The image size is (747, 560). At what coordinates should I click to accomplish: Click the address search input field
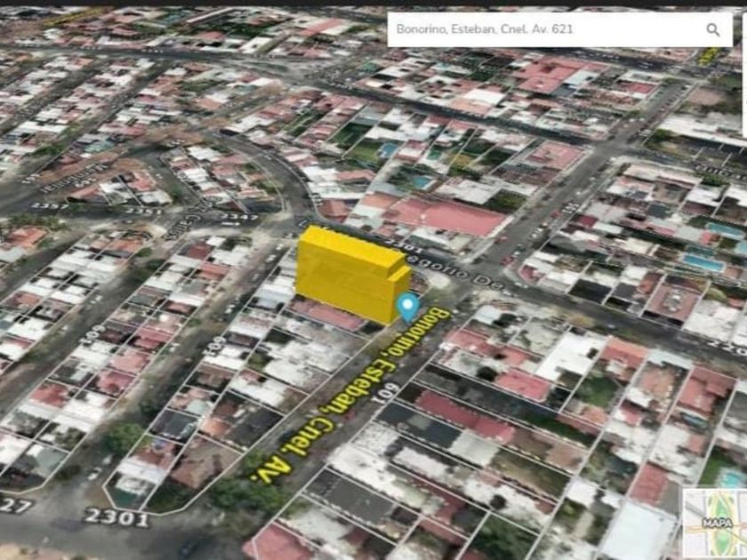[559, 29]
